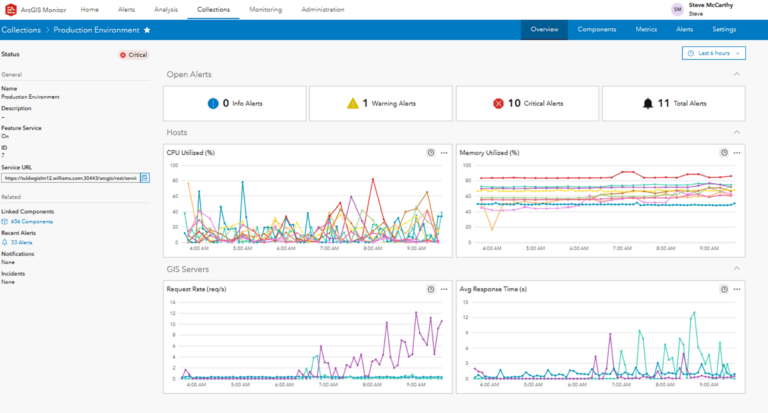
Task: Click the Linked Components label
Action: (x=27, y=212)
